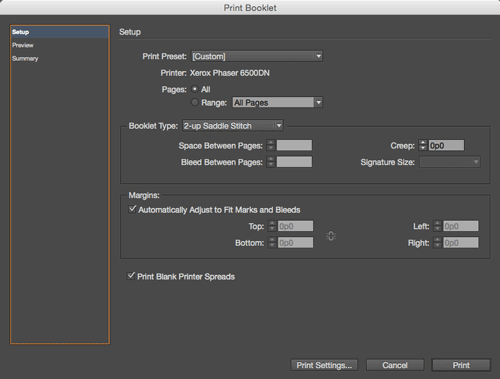This screenshot has width=500, height=379.
Task: Click the Space Between Pages field
Action: (294, 145)
